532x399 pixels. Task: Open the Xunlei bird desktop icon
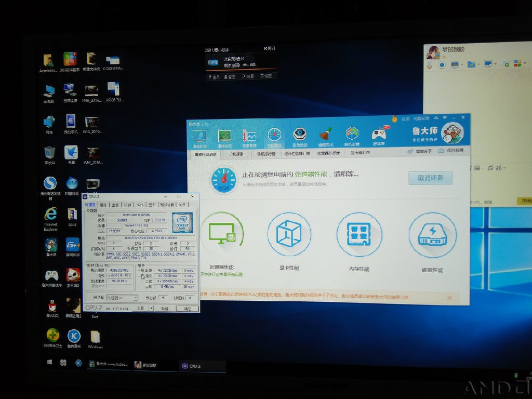pos(71,155)
